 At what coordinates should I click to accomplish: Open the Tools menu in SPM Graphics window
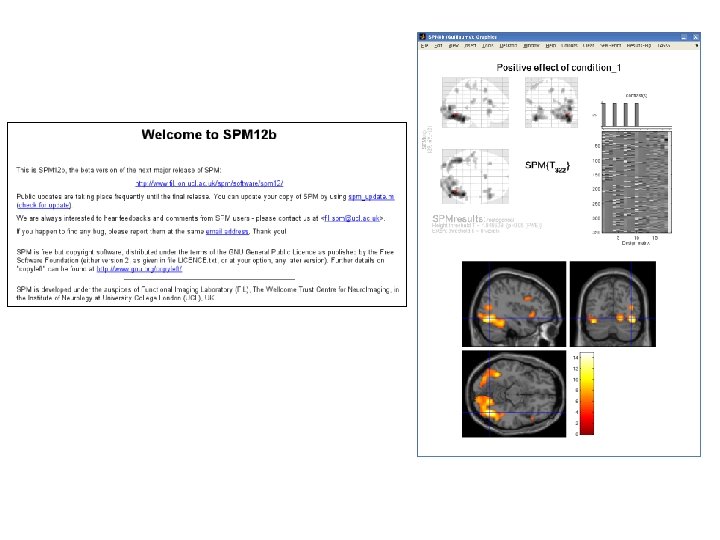click(x=488, y=45)
